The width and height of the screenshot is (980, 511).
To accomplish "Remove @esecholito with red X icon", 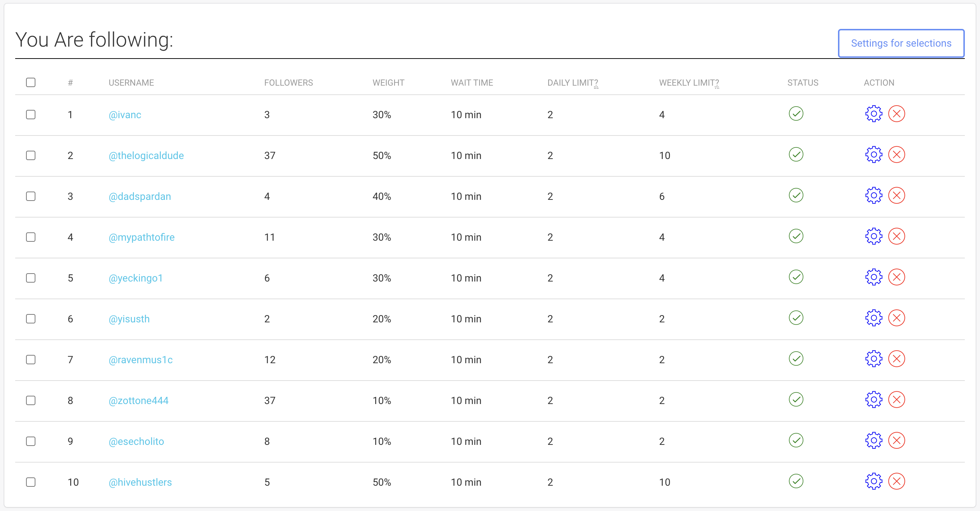I will pyautogui.click(x=896, y=440).
